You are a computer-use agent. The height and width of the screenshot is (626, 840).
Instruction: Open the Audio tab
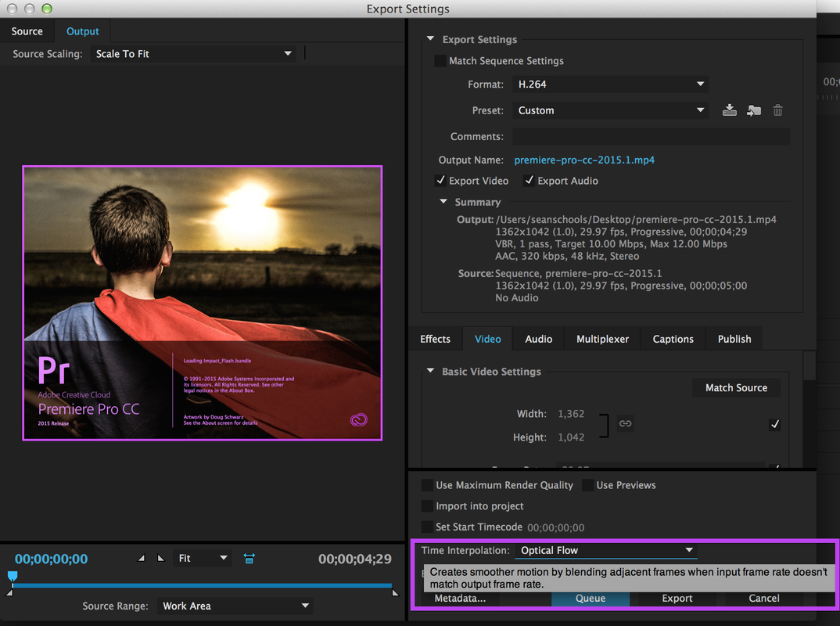(538, 339)
